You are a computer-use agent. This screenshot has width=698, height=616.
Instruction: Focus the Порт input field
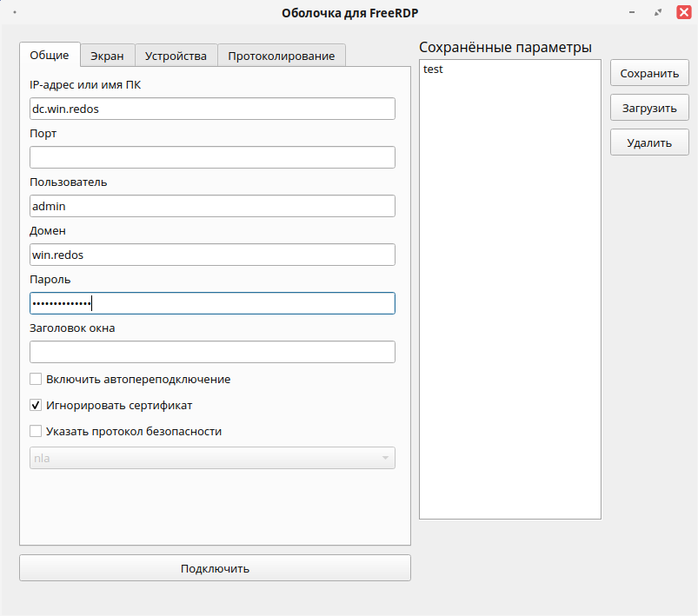pos(212,157)
